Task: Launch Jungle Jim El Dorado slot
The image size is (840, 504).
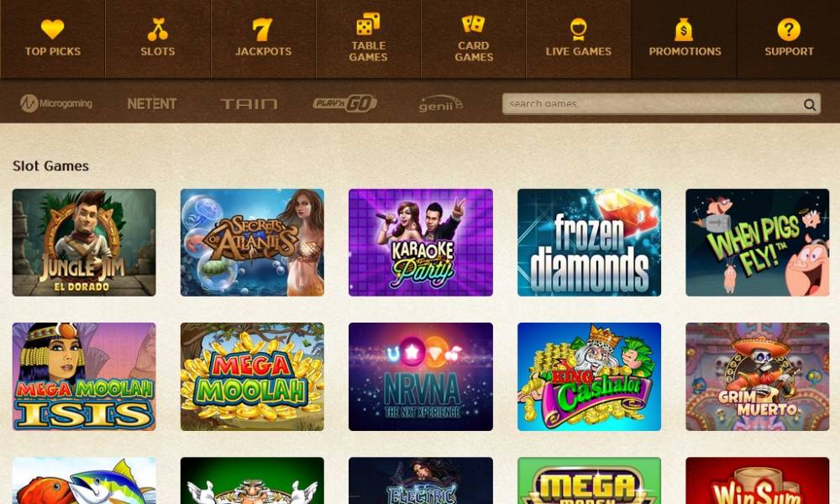Action: [84, 242]
